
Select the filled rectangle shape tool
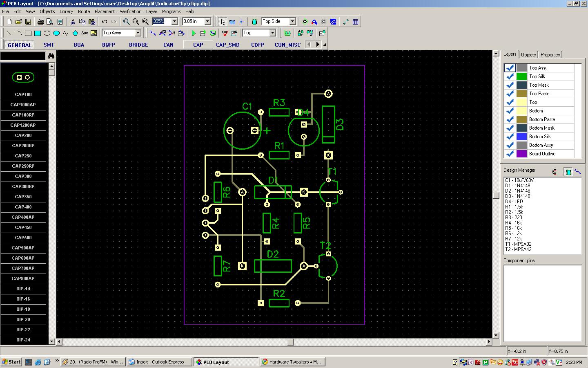click(38, 33)
